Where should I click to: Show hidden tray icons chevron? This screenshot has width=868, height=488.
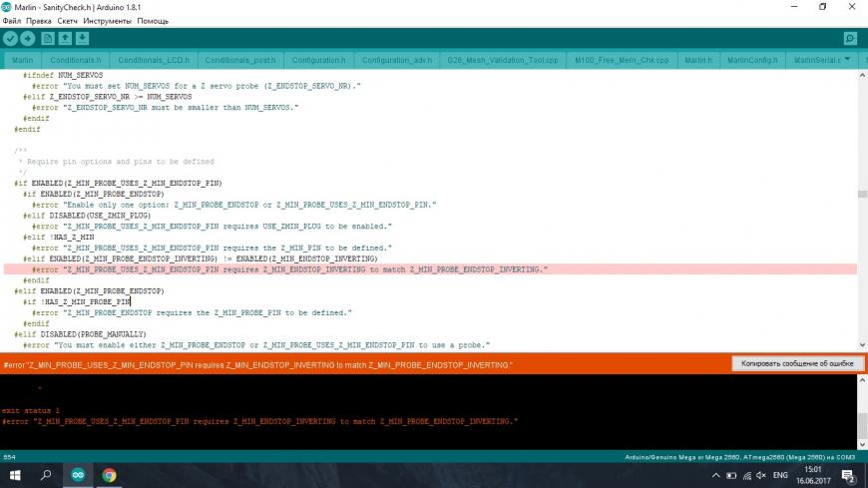pos(715,475)
